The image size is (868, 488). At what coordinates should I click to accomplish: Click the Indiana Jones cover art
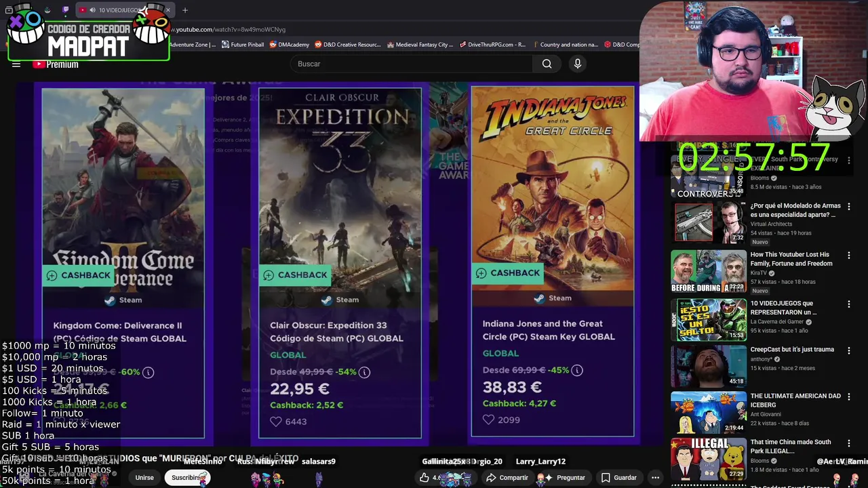pyautogui.click(x=553, y=189)
